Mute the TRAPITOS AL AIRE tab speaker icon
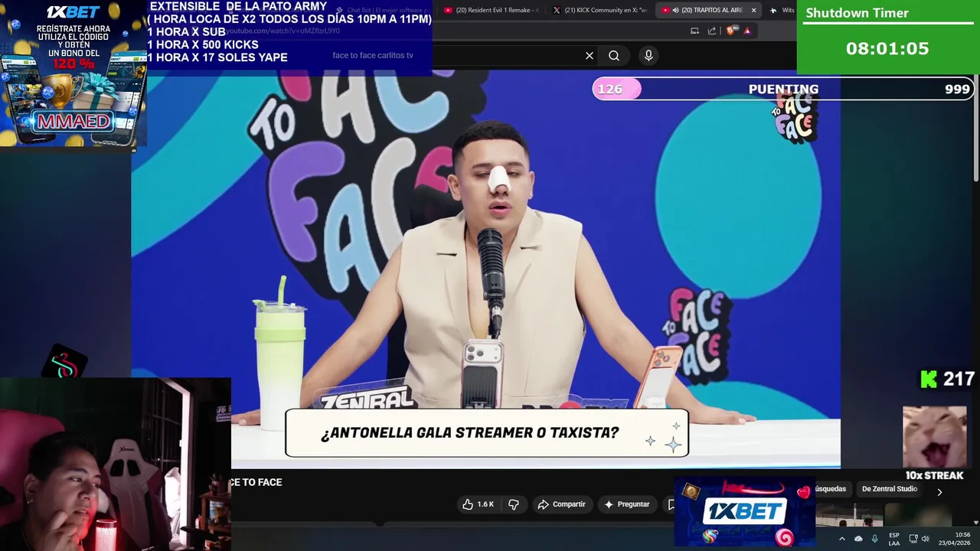 (x=675, y=10)
